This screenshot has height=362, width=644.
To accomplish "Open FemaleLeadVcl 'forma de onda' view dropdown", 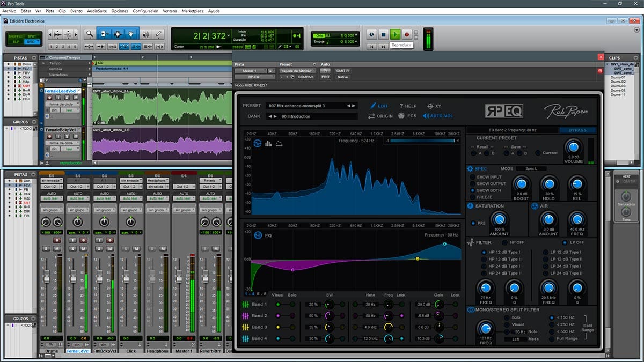I will pos(62,104).
